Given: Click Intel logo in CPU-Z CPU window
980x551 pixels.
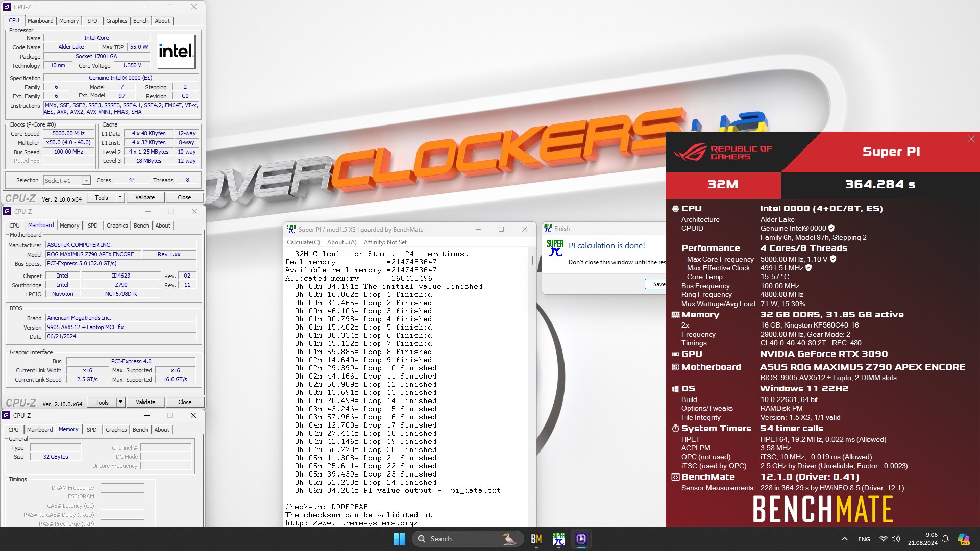Looking at the screenshot, I should tap(176, 51).
